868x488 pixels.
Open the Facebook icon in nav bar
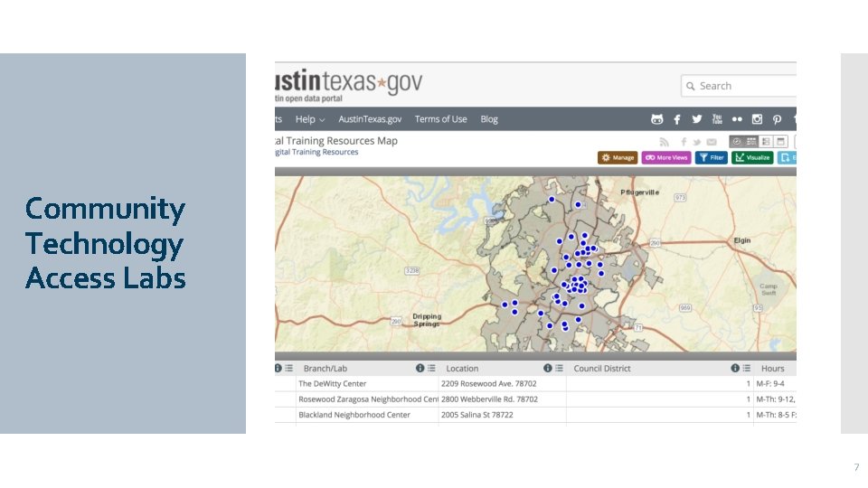676,119
